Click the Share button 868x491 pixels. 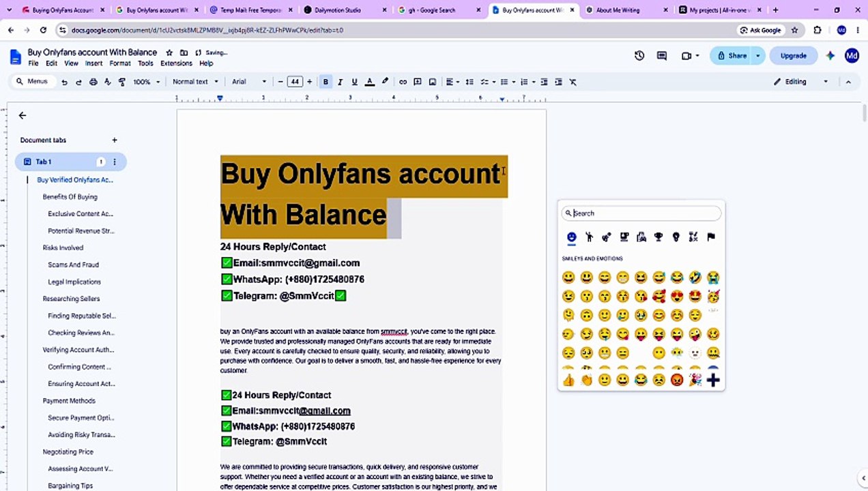[x=732, y=56]
